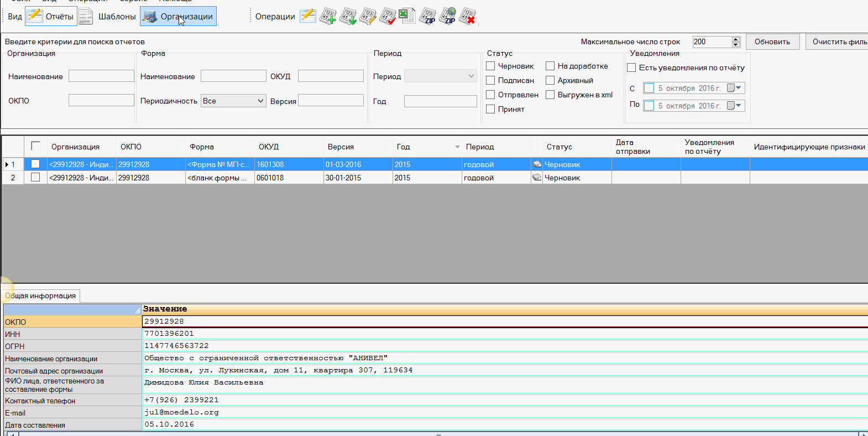The height and width of the screenshot is (436, 868).
Task: Open the Периодичность dropdown
Action: point(260,101)
